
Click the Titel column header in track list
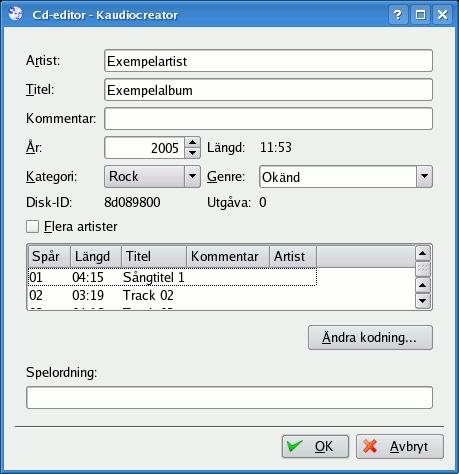pos(154,256)
